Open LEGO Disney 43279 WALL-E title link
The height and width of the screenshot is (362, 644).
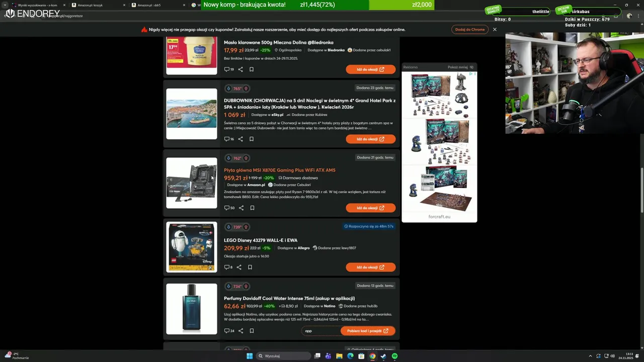tap(261, 240)
